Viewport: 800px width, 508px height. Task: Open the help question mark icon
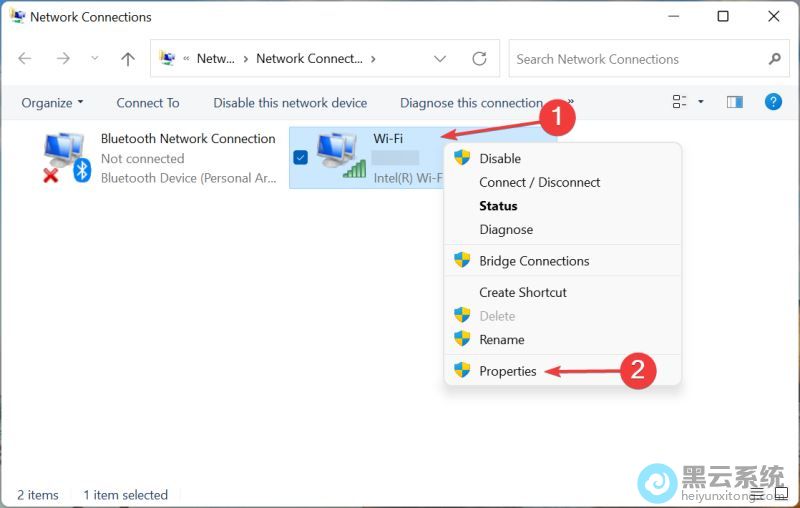click(772, 102)
